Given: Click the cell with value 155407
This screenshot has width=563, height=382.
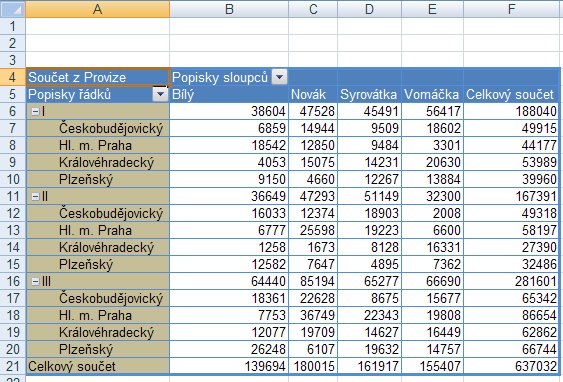Looking at the screenshot, I should [x=432, y=366].
